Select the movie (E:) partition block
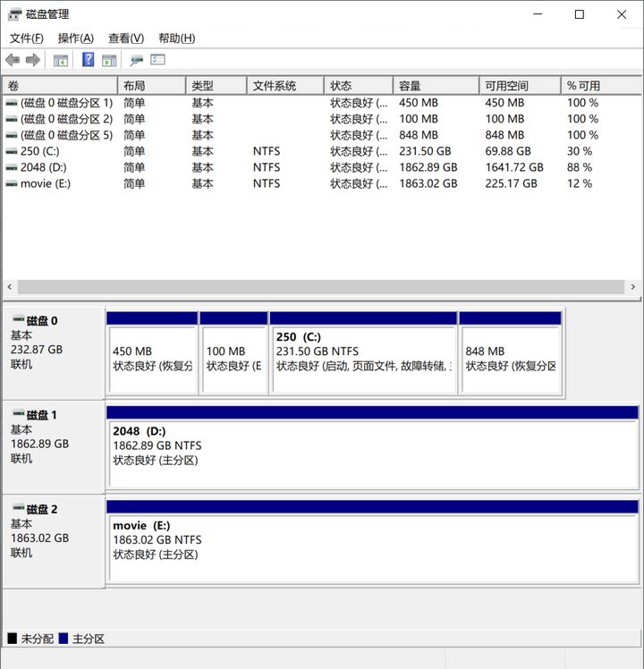The width and height of the screenshot is (644, 669). (372, 542)
